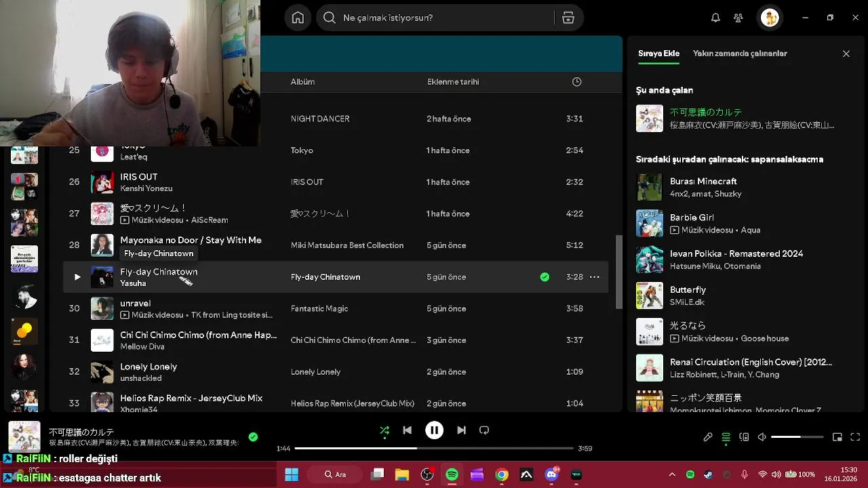868x488 pixels.
Task: Play Fly-day Chinatown with the row play icon
Action: (x=77, y=277)
